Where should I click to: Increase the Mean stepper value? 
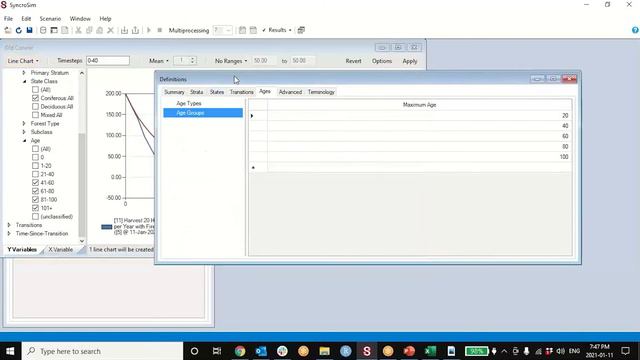192,58
